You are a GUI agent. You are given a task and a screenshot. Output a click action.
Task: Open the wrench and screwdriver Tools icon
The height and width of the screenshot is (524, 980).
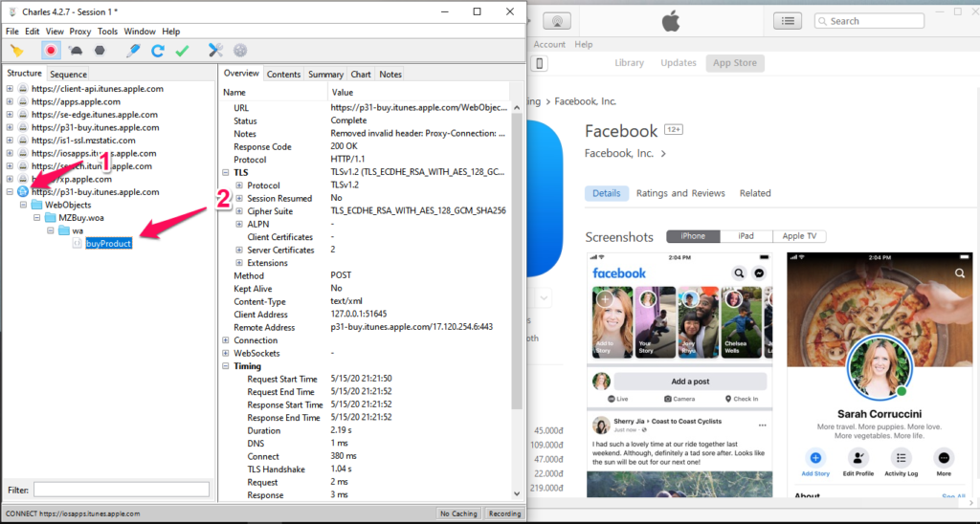tap(215, 50)
